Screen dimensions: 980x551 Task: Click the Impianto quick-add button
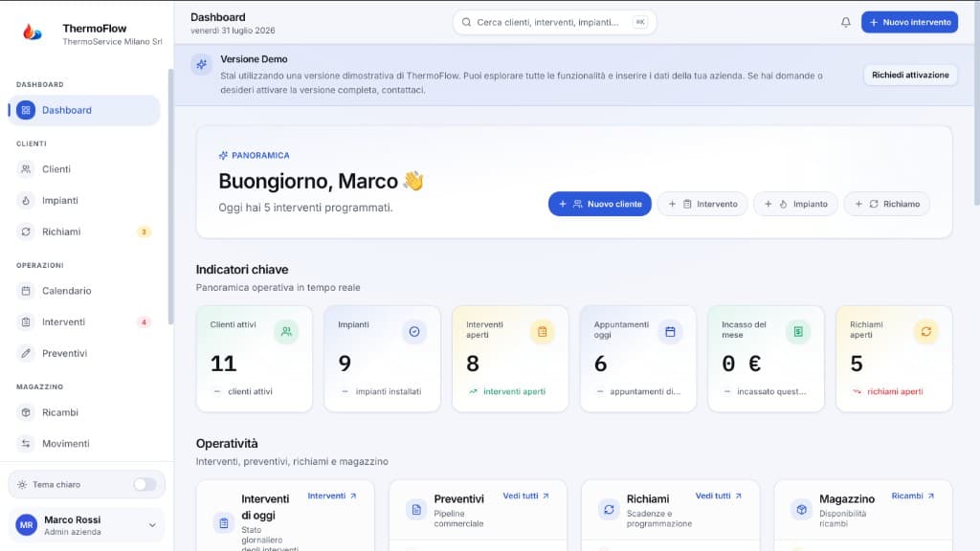(x=795, y=205)
